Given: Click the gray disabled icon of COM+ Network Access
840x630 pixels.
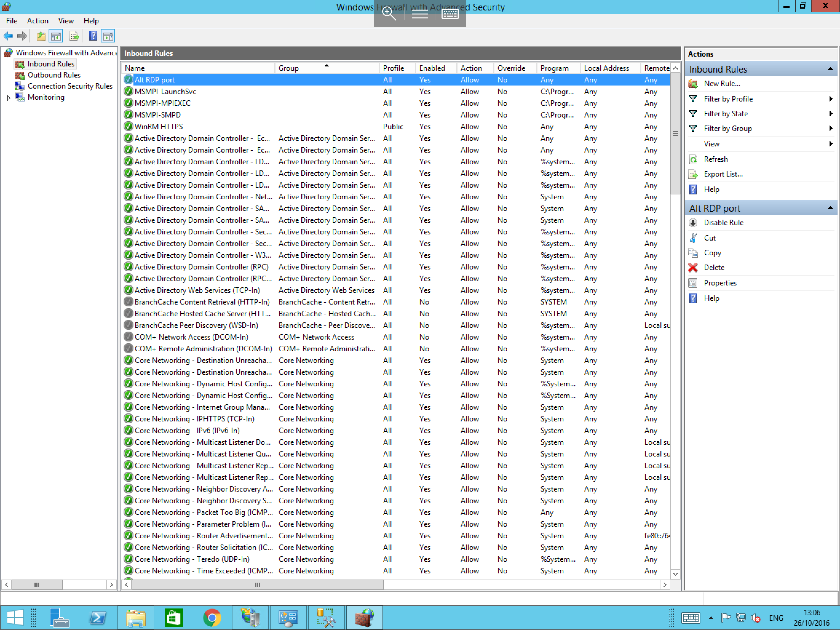Looking at the screenshot, I should [x=129, y=337].
